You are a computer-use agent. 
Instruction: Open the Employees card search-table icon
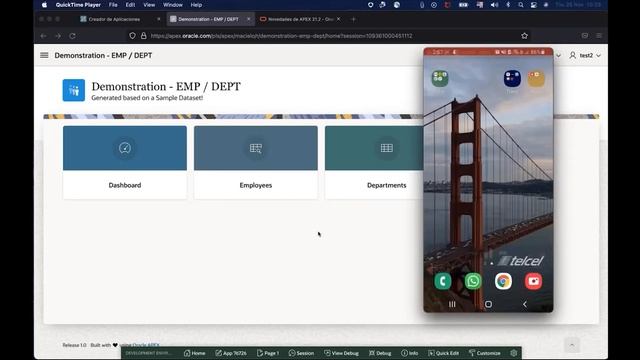click(x=256, y=148)
